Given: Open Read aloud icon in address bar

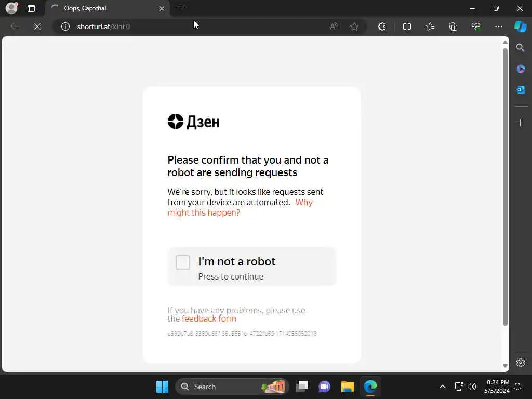Looking at the screenshot, I should point(334,26).
